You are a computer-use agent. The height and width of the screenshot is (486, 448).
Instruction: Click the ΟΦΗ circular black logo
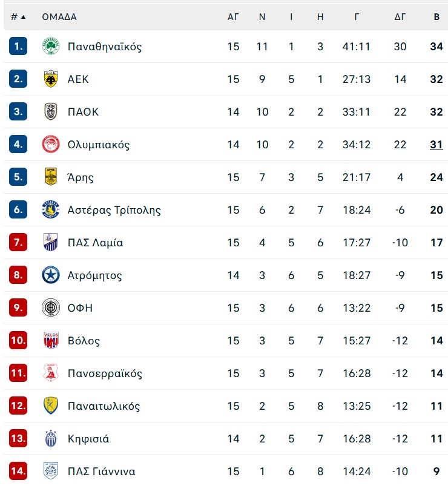[50, 307]
